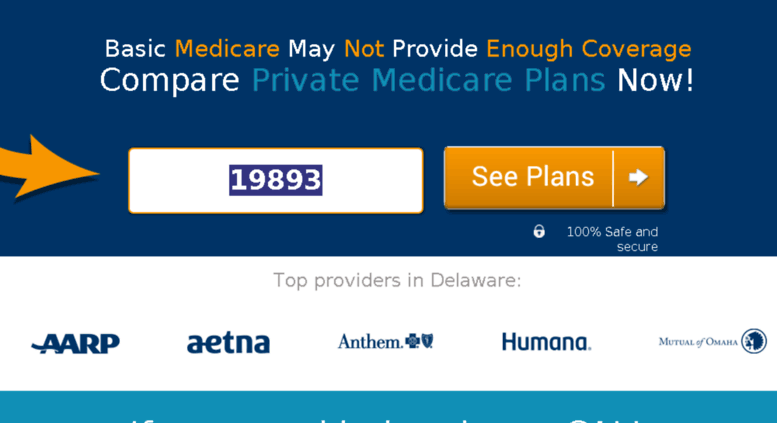This screenshot has height=423, width=777.
Task: Click the Mutual of Omaha logo
Action: click(713, 341)
